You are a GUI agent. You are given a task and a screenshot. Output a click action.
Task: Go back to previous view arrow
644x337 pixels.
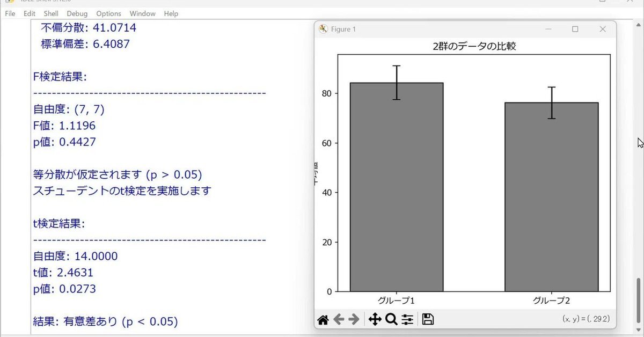pos(339,320)
